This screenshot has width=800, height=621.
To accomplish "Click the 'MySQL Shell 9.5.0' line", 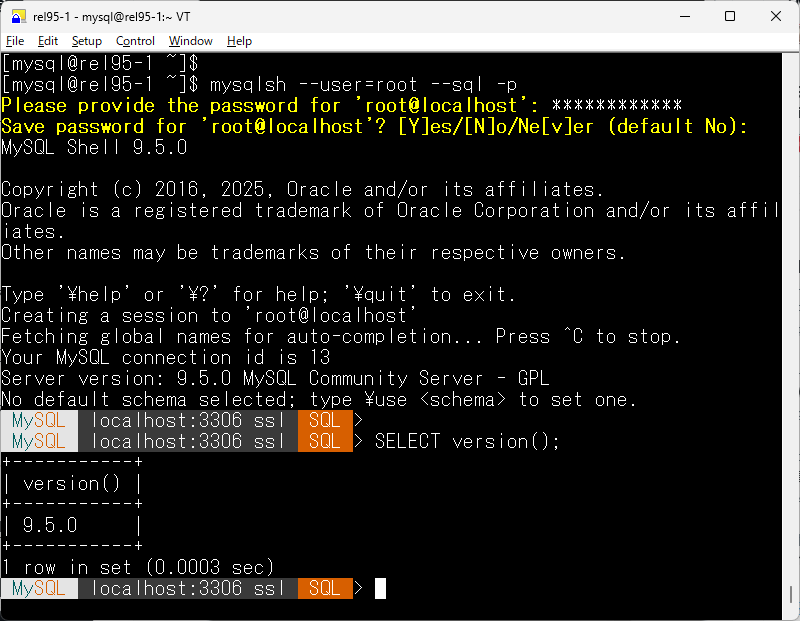I will click(x=94, y=147).
